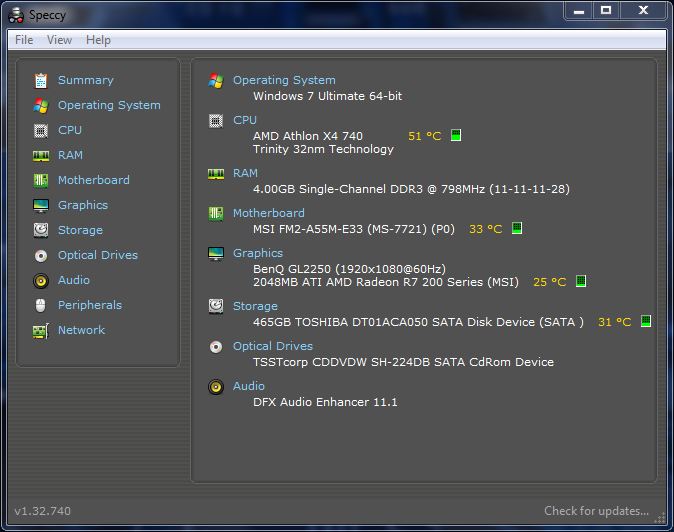Open the View menu
Screen dimensions: 674x532
point(59,40)
